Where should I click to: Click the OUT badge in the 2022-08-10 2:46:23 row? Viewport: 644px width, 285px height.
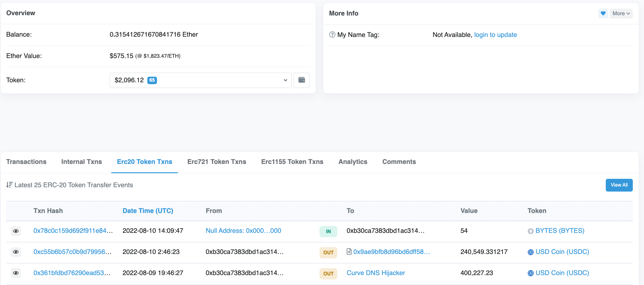pos(328,252)
